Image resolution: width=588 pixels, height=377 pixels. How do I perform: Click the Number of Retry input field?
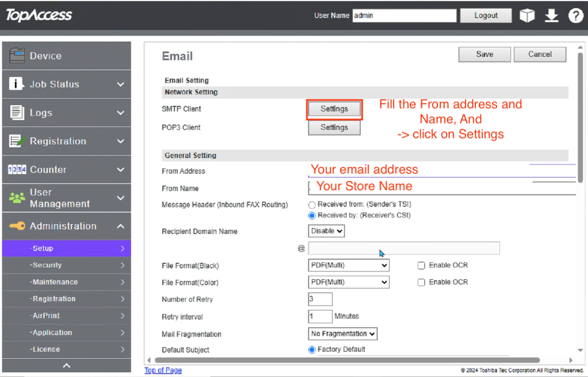320,299
